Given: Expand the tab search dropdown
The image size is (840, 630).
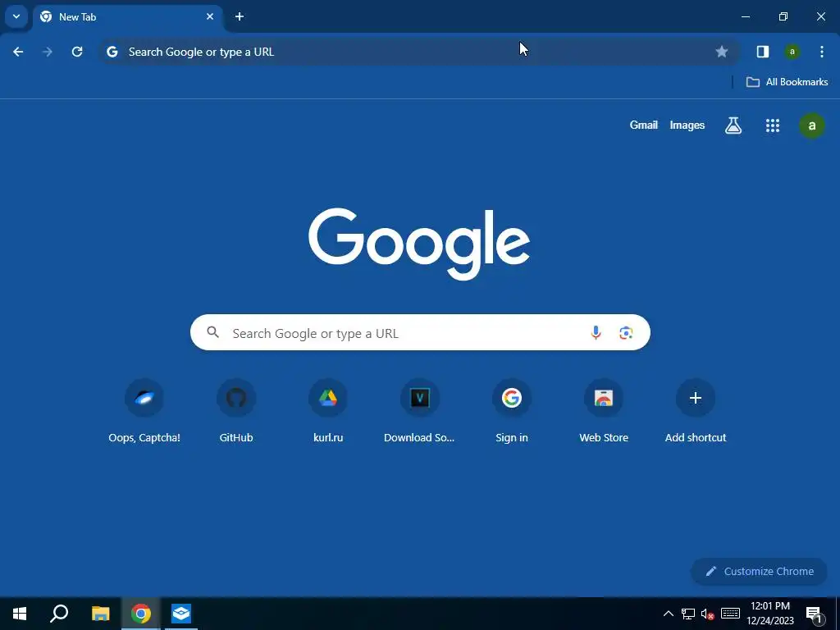Looking at the screenshot, I should [x=16, y=16].
